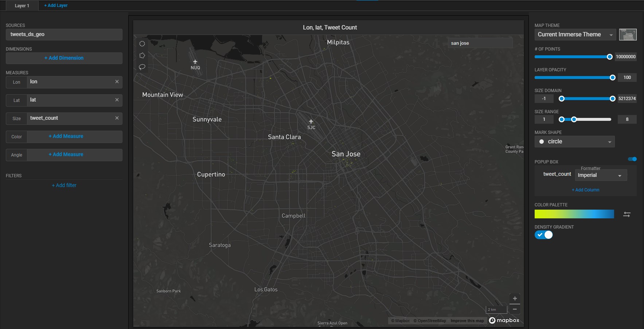644x329 pixels.
Task: Remove the tweet_count size measure
Action: coord(117,118)
